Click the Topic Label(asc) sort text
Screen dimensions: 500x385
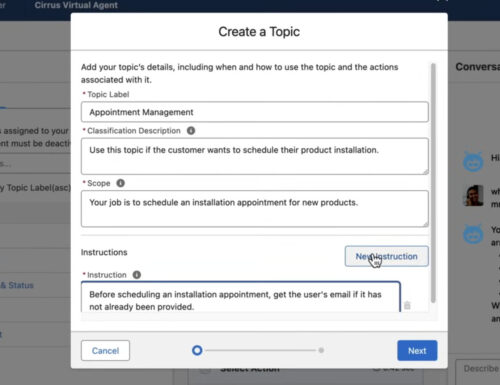[x=36, y=188]
